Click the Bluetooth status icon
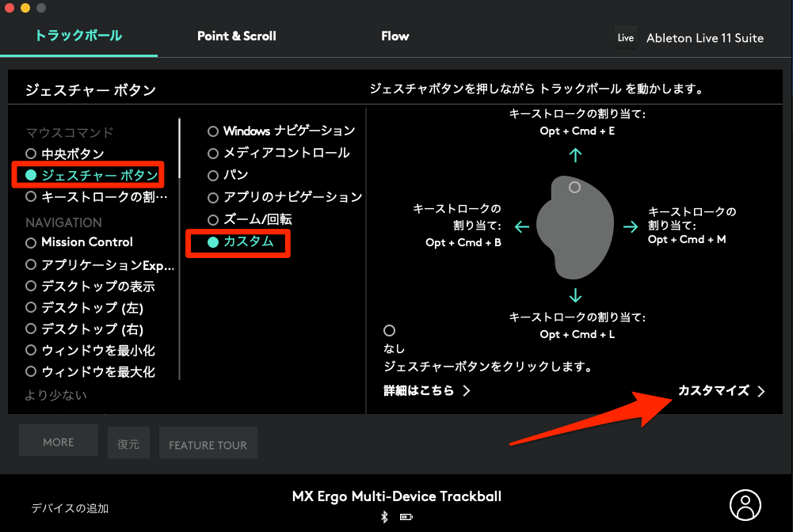Screen dimensions: 793x532 coord(385,517)
